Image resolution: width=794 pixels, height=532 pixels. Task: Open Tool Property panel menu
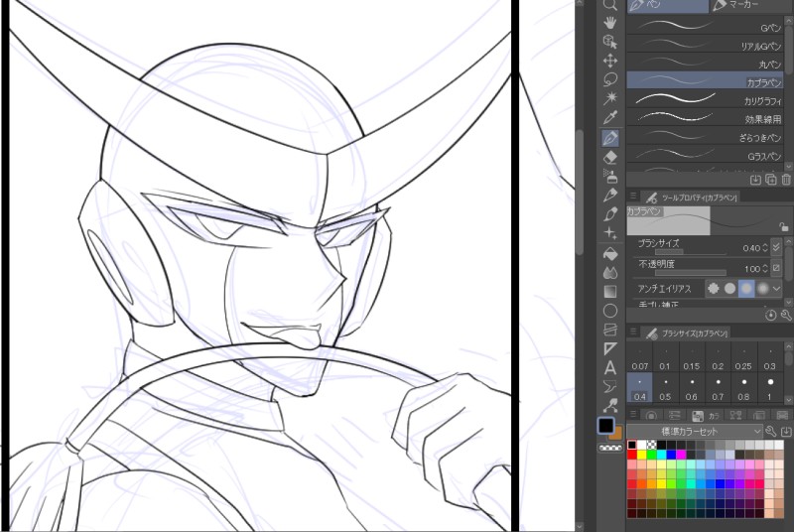coord(633,196)
